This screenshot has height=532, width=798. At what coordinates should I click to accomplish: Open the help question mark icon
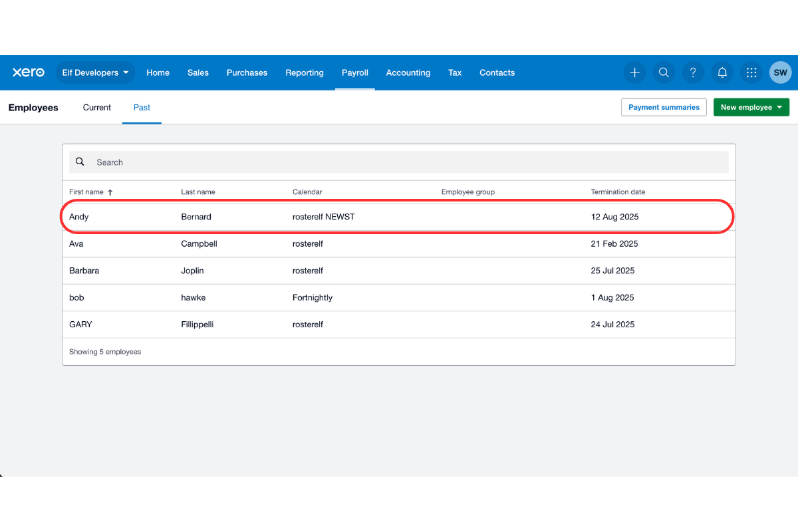693,72
